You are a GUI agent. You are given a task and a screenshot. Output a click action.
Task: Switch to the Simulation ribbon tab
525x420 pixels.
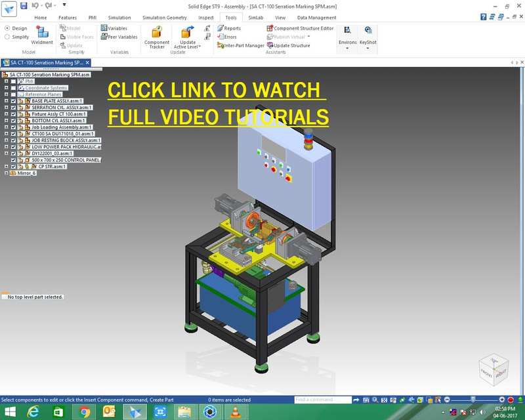(119, 18)
